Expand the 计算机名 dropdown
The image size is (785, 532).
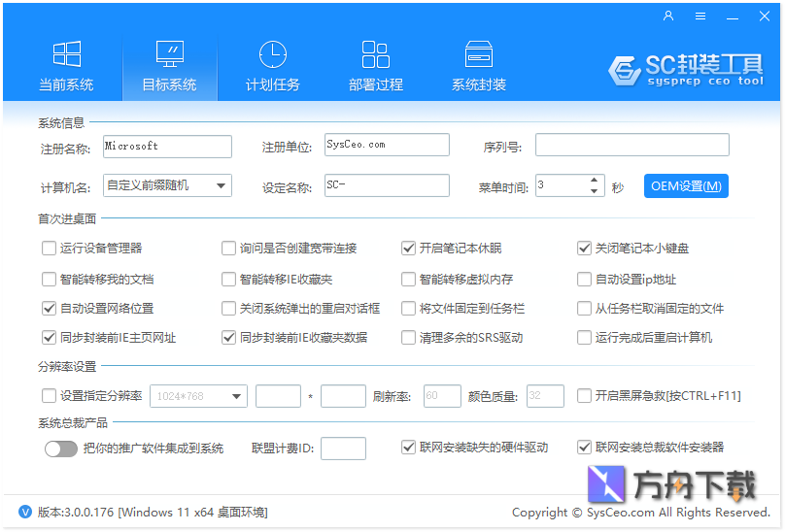pyautogui.click(x=167, y=185)
